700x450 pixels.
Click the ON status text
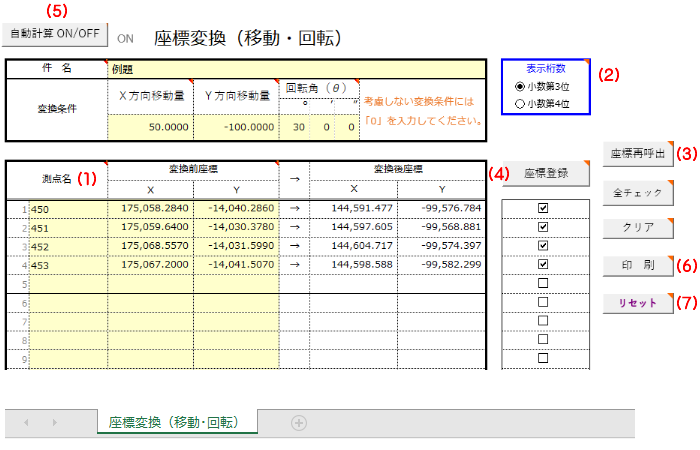click(125, 39)
